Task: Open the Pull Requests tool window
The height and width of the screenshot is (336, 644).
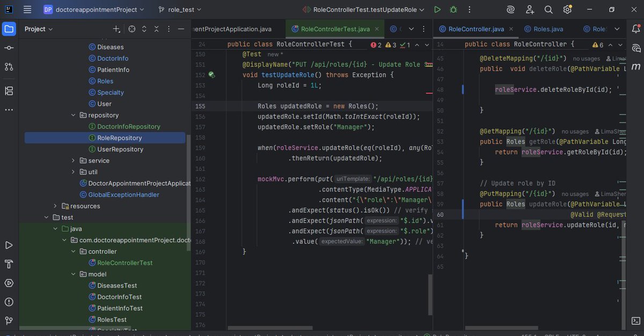Action: (9, 67)
